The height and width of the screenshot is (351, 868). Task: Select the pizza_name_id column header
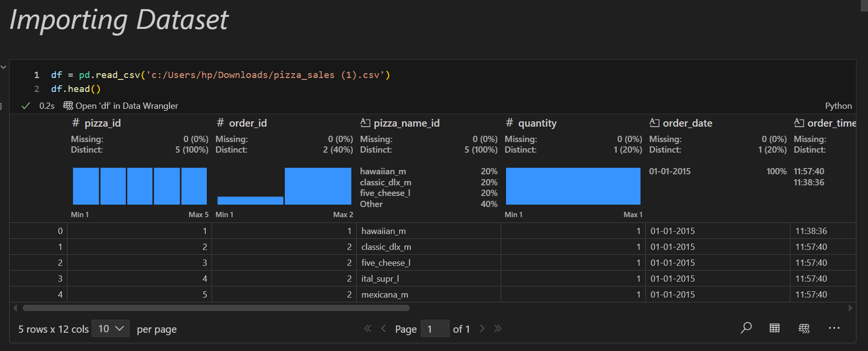click(x=407, y=123)
